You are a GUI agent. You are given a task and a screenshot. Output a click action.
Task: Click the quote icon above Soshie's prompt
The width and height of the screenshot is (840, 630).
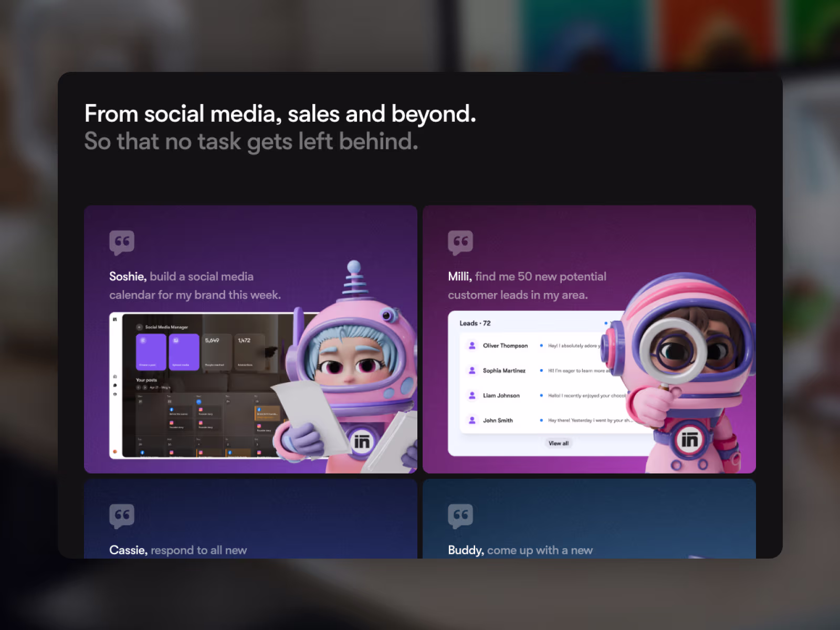tap(122, 242)
